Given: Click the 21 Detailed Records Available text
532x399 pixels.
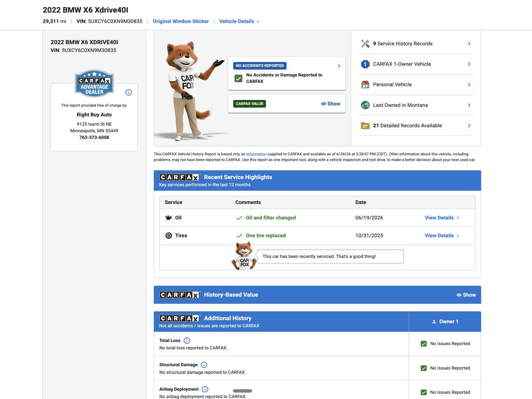Looking at the screenshot, I should pos(407,126).
